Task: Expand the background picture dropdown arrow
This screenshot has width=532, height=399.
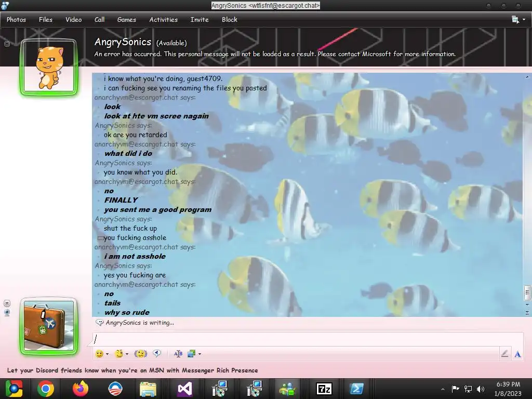Action: tap(200, 354)
